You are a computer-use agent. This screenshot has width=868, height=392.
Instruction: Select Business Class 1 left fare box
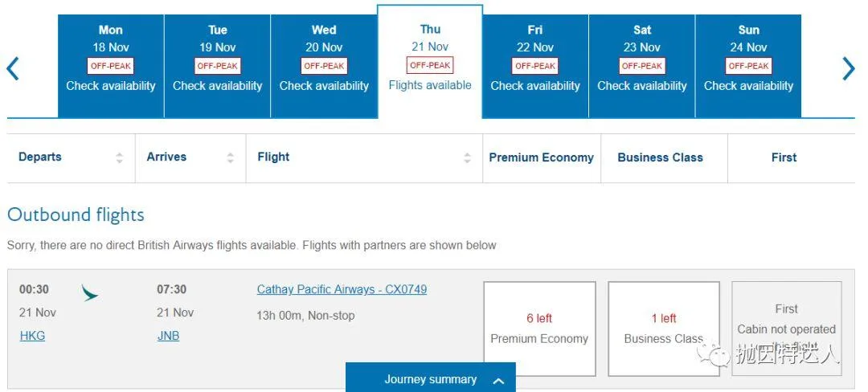click(x=663, y=329)
